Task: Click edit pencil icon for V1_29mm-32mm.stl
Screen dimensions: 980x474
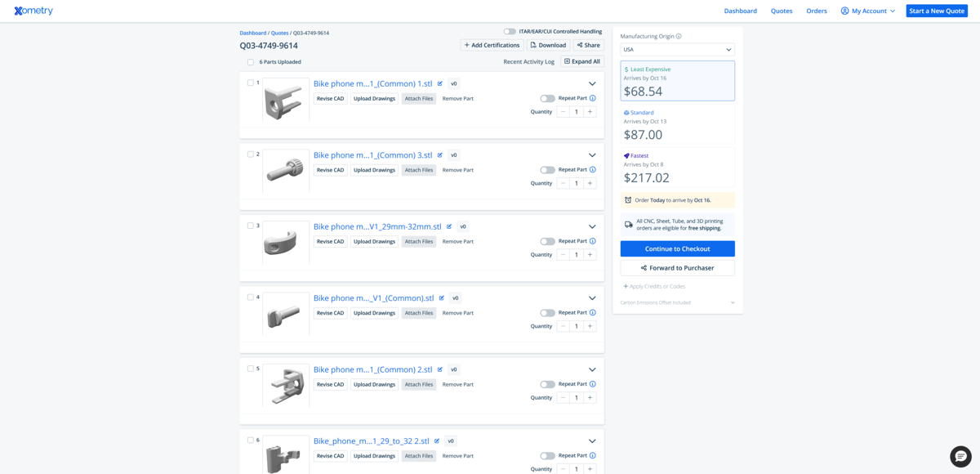Action: 449,226
